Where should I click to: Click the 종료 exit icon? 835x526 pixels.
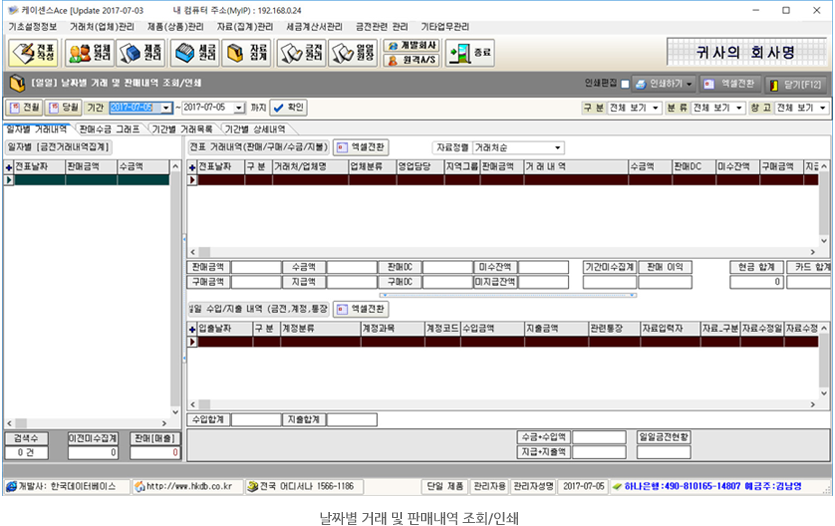coord(471,52)
